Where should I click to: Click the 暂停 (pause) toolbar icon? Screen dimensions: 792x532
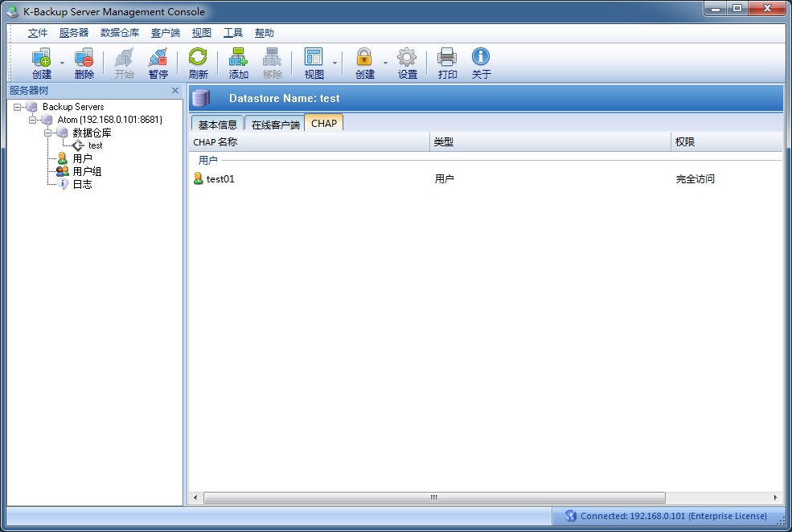(158, 63)
